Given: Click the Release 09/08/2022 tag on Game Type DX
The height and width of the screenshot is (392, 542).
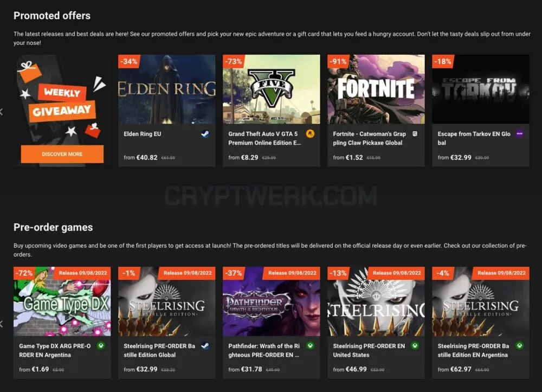Looking at the screenshot, I should (83, 273).
